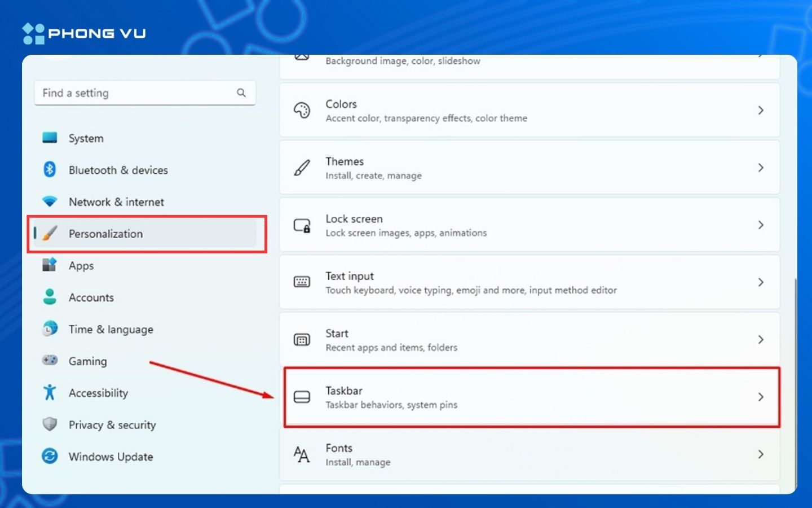Open Accounts settings
The width and height of the screenshot is (812, 508).
coord(91,297)
